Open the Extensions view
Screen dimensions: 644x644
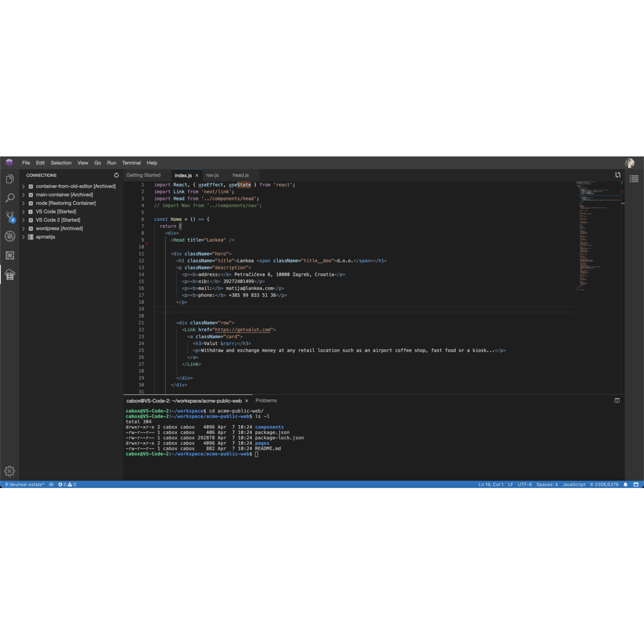[10, 256]
